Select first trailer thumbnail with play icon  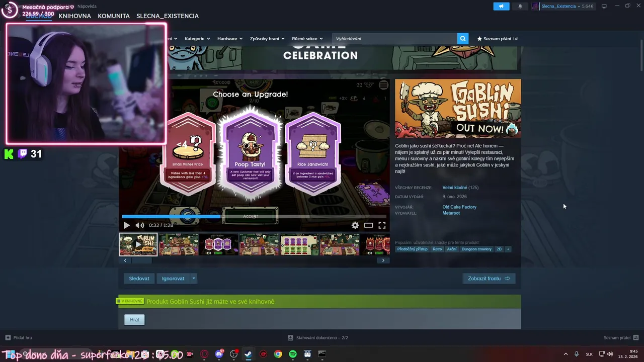(x=138, y=244)
